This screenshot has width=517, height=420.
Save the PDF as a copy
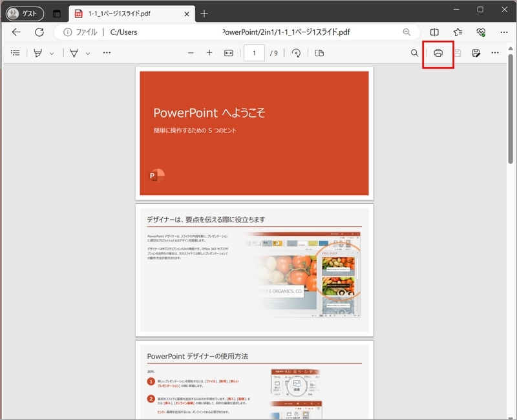pyautogui.click(x=476, y=53)
